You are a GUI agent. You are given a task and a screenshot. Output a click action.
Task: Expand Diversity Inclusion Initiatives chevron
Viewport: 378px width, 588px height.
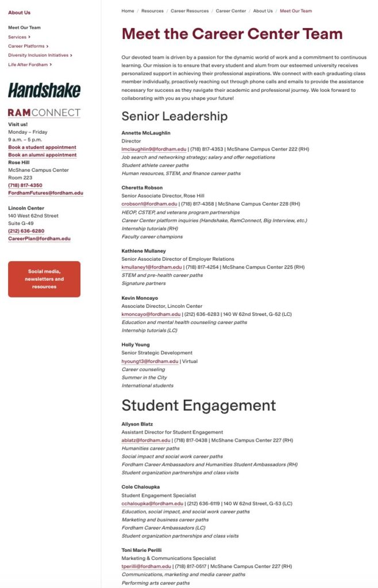(72, 56)
